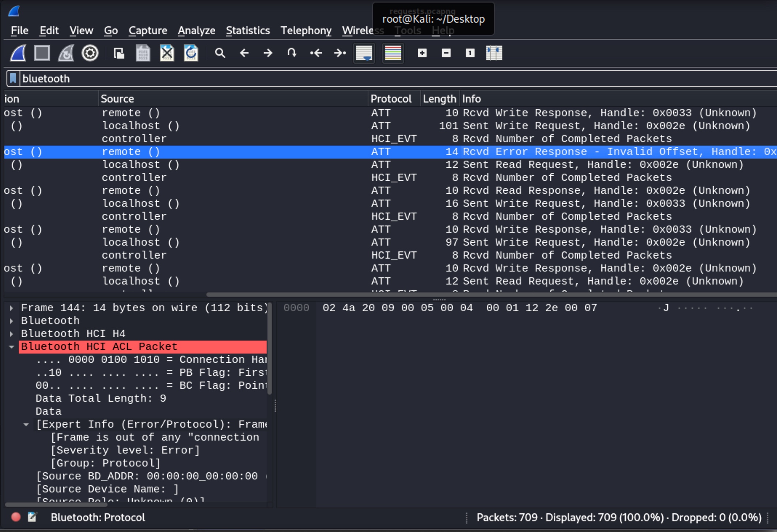777x532 pixels.
Task: Open capture options gear icon
Action: (90, 53)
